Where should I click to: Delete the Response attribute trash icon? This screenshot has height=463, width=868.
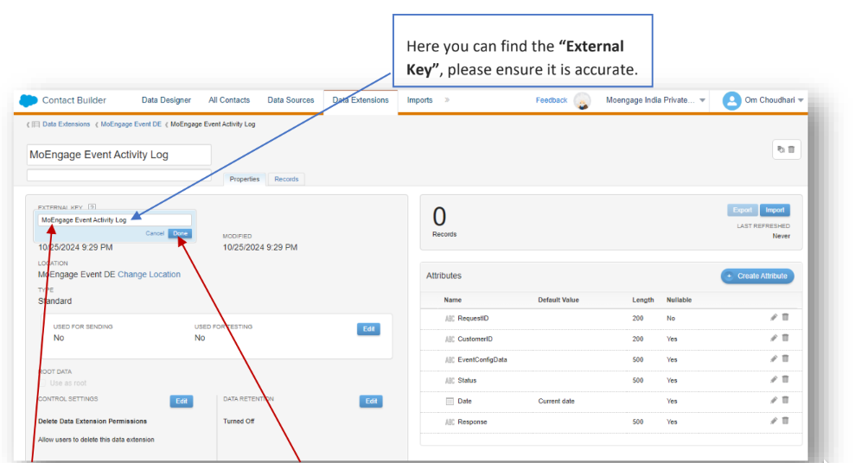[x=786, y=421]
